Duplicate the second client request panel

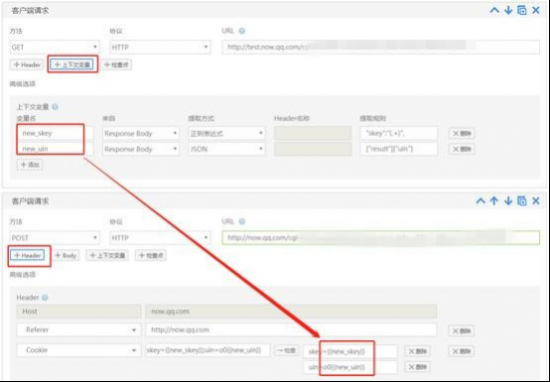[x=522, y=201]
